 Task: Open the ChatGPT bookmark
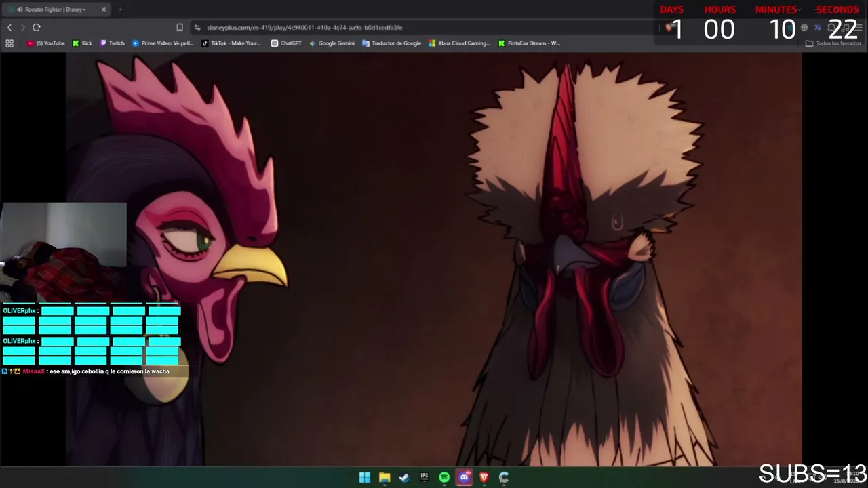pos(286,43)
